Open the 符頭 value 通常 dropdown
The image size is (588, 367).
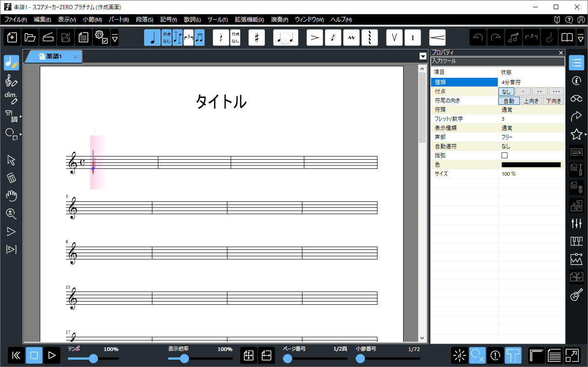(x=531, y=110)
